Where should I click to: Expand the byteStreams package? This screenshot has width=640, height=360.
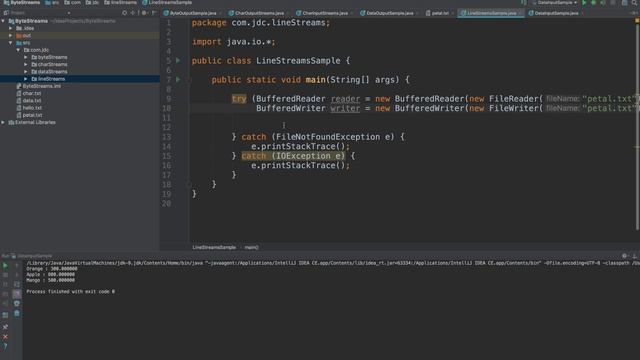[x=26, y=57]
